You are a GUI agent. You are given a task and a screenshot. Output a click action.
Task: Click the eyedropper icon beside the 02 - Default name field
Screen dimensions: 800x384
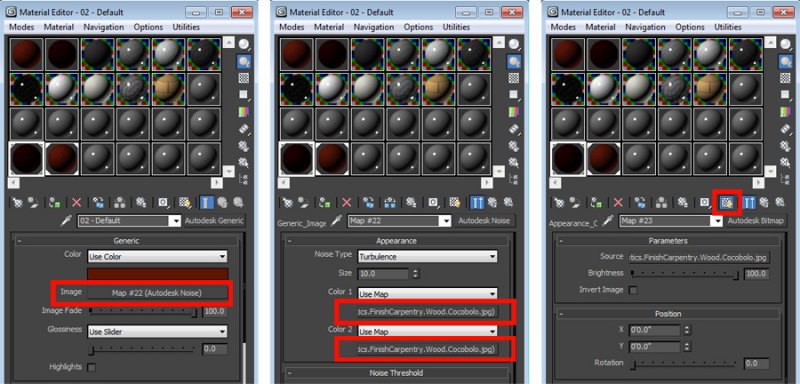click(x=65, y=221)
